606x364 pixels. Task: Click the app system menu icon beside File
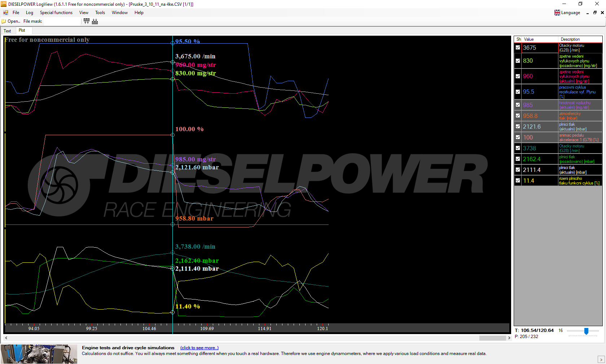pos(6,13)
